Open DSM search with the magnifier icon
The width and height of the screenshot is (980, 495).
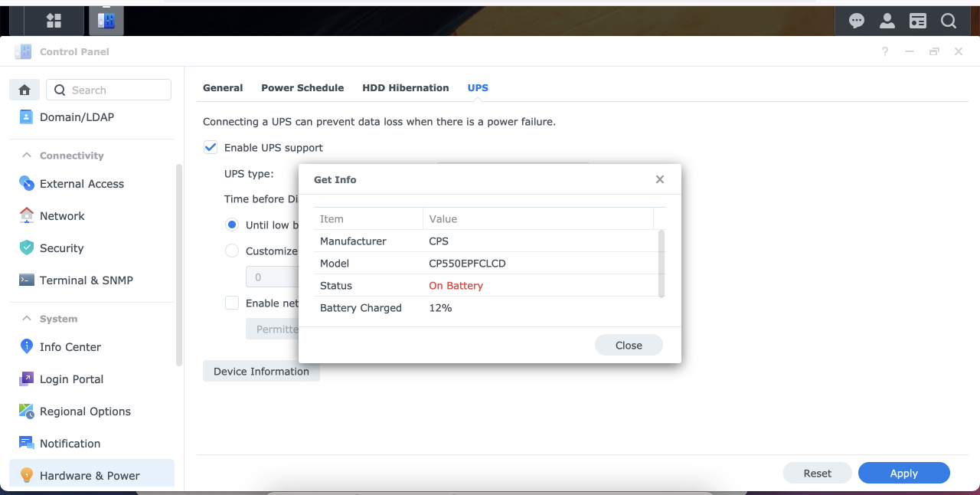click(x=948, y=20)
